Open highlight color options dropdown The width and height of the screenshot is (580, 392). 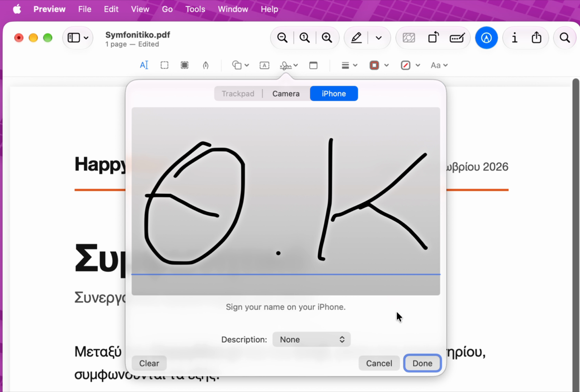pos(378,38)
